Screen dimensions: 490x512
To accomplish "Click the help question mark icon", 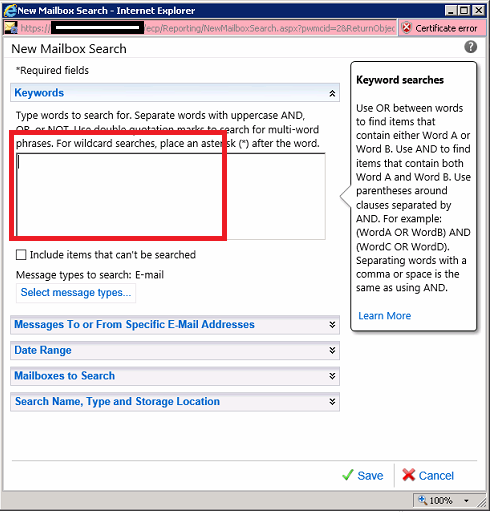I will tap(470, 47).
